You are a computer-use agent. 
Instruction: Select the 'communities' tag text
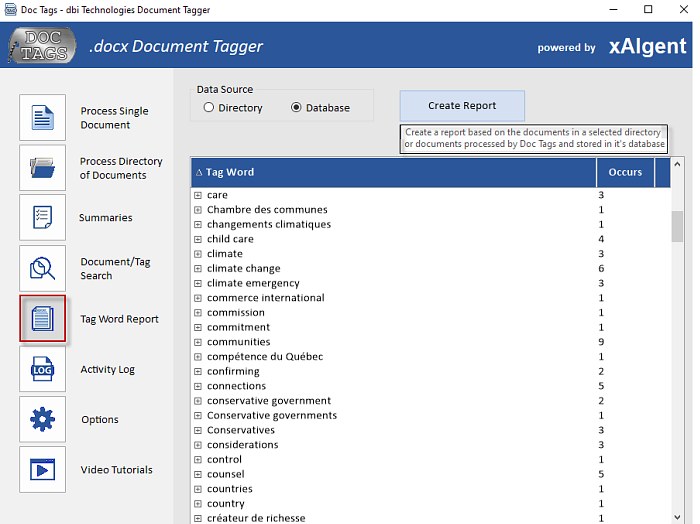239,342
